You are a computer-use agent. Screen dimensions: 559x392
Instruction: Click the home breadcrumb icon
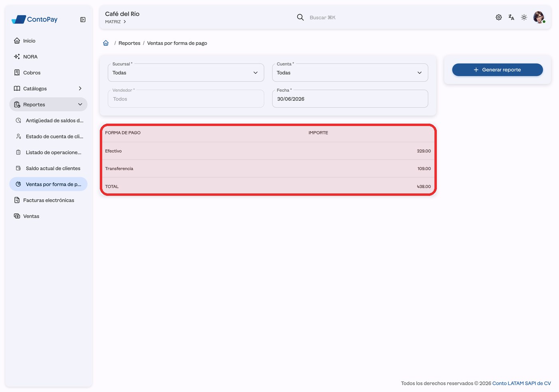(x=106, y=43)
